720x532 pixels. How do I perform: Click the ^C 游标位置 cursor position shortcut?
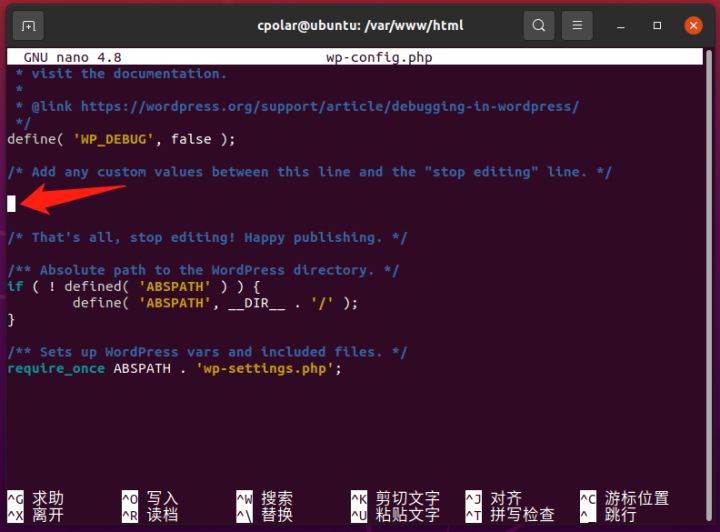pyautogui.click(x=624, y=498)
